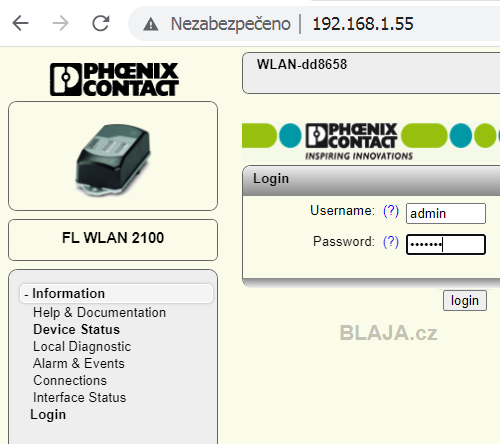Image resolution: width=500 pixels, height=444 pixels.
Task: Focus the Password input field
Action: pyautogui.click(x=446, y=244)
